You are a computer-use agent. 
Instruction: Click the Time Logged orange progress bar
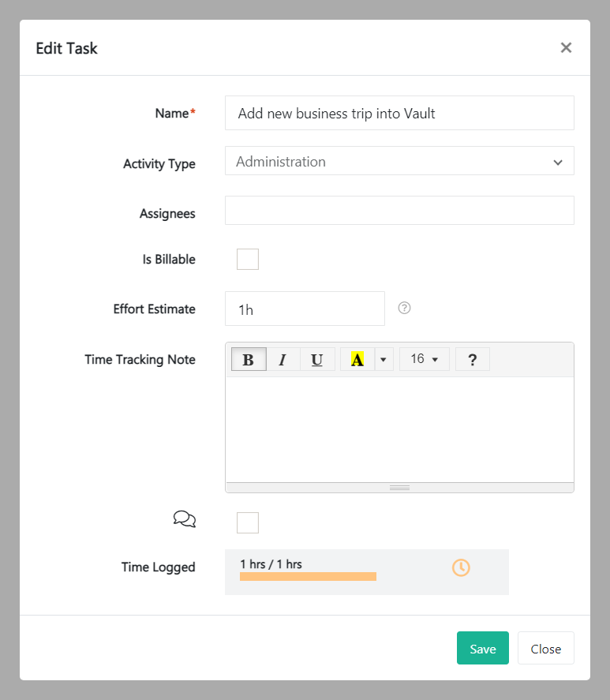[x=308, y=577]
